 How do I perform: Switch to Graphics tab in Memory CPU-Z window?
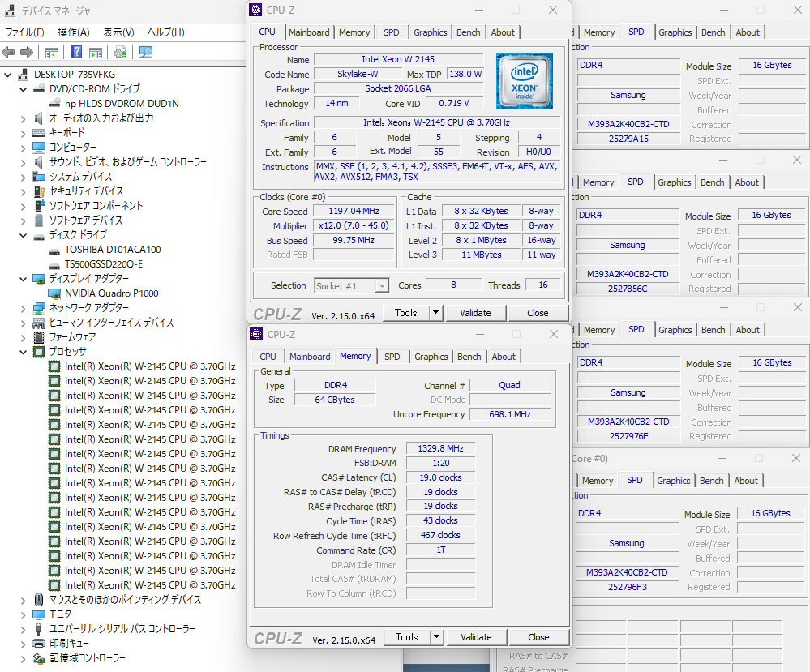pos(431,357)
